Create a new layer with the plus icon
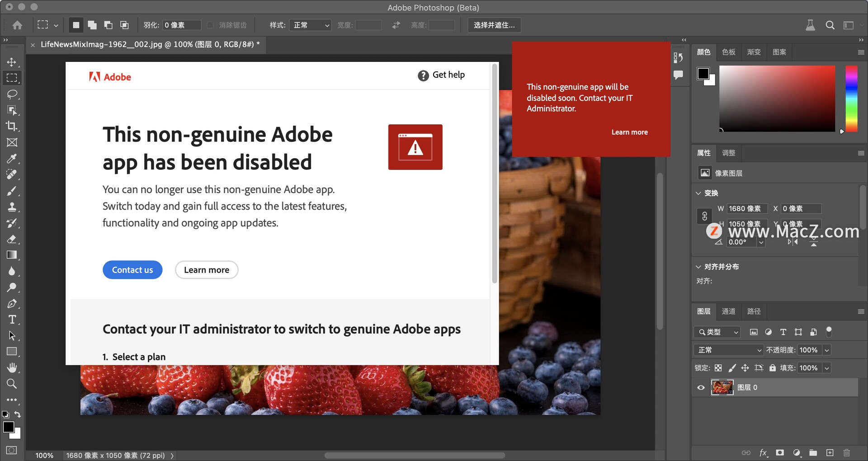This screenshot has width=868, height=461. pos(830,452)
